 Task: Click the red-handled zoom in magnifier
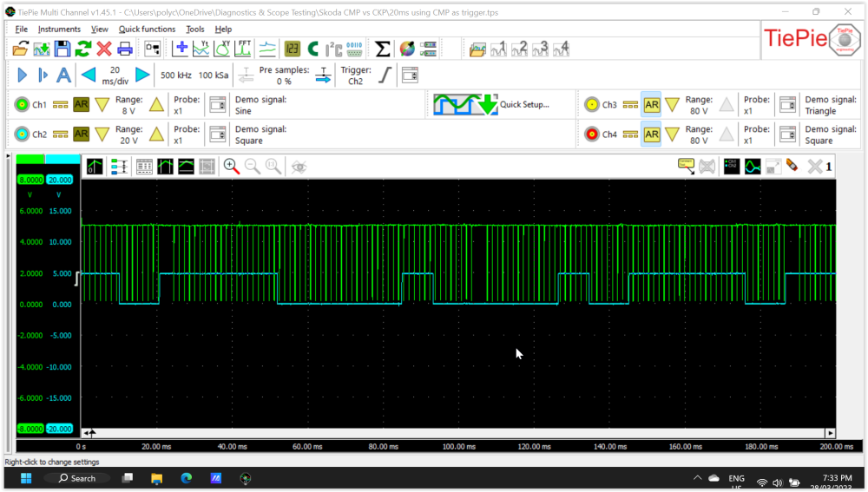(x=232, y=166)
